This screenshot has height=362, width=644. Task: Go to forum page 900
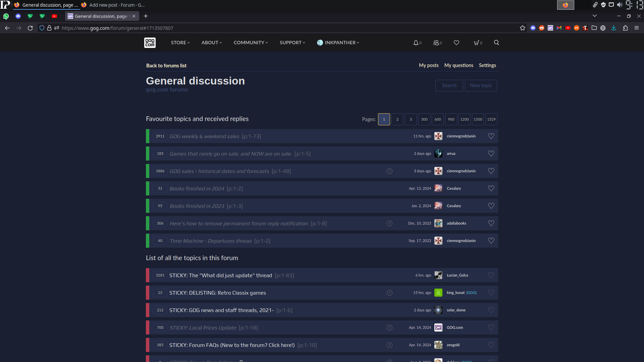451,119
